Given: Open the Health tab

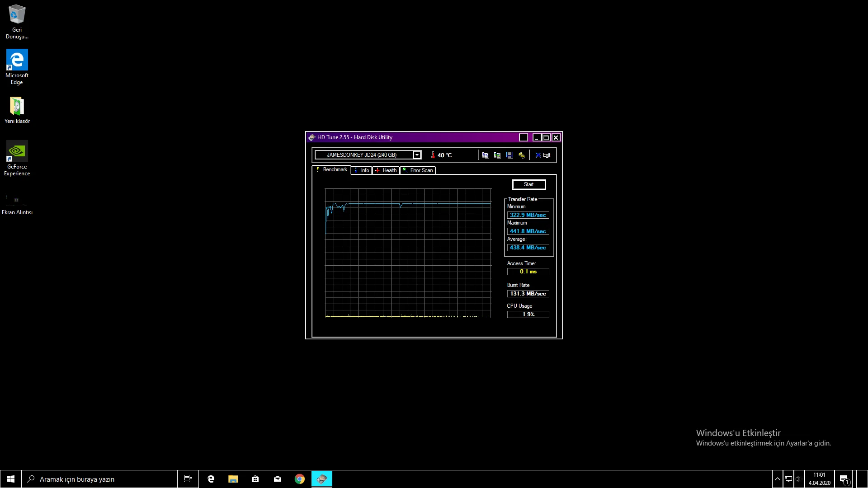Looking at the screenshot, I should 386,170.
